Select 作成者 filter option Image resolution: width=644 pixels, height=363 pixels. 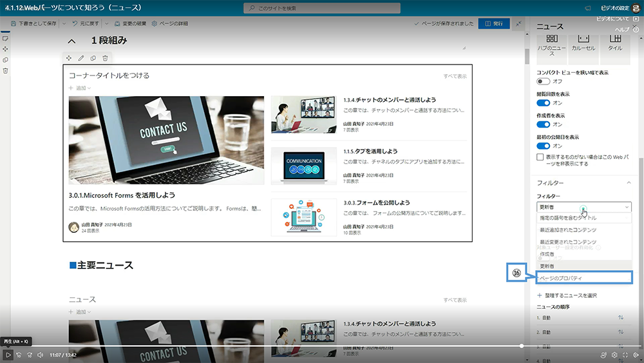click(x=583, y=254)
